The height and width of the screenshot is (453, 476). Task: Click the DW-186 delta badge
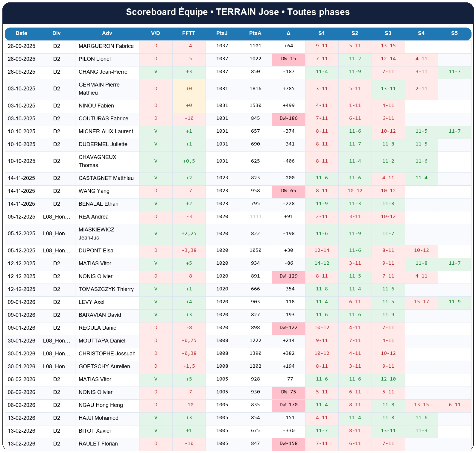pos(288,118)
